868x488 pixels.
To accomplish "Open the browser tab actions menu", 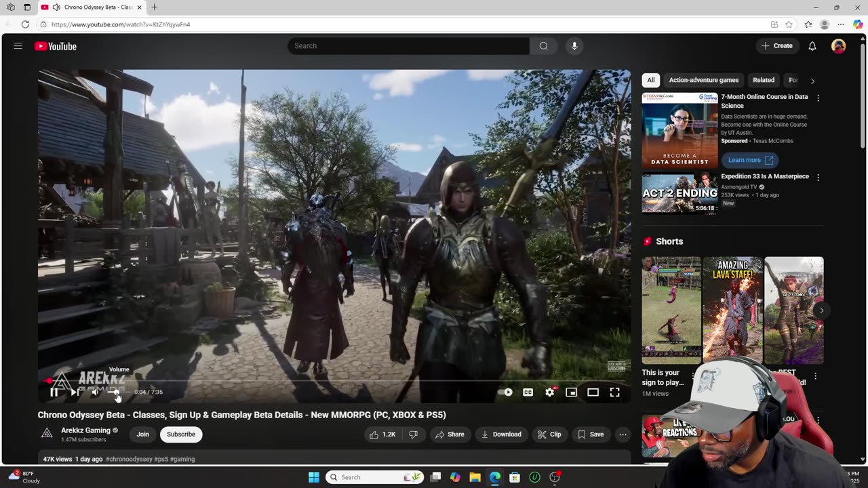I will click(26, 7).
